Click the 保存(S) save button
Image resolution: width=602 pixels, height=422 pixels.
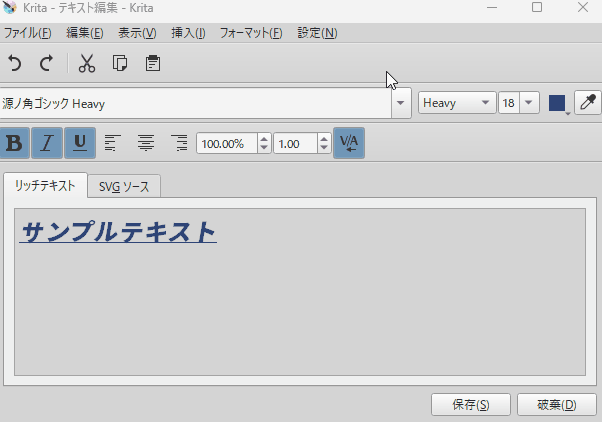coord(470,405)
